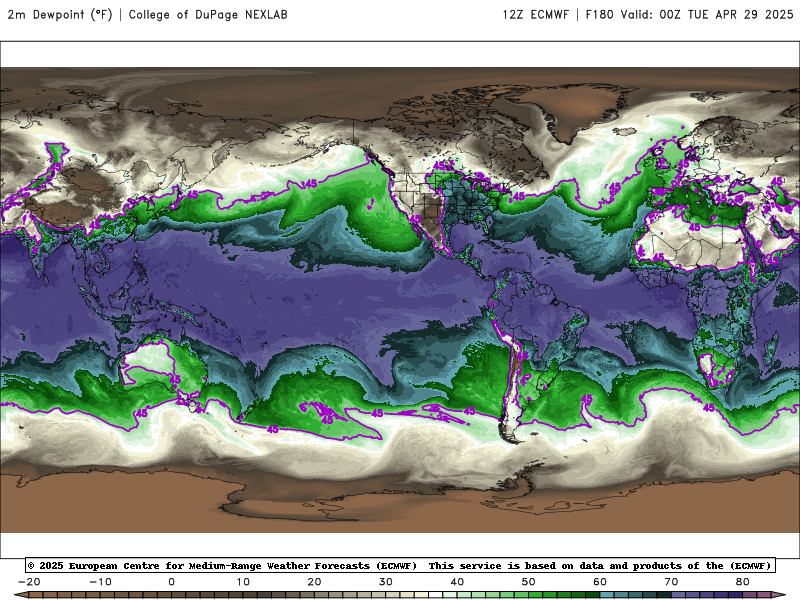
Task: Click the brown left arrow end of colorbar
Action: point(21,595)
